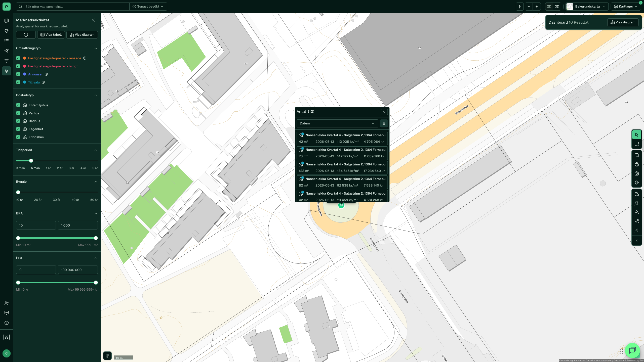Uncheck Fastighetsregisterposter - rensade checkbox
Viewport: 644px width, 362px height.
[x=18, y=58]
